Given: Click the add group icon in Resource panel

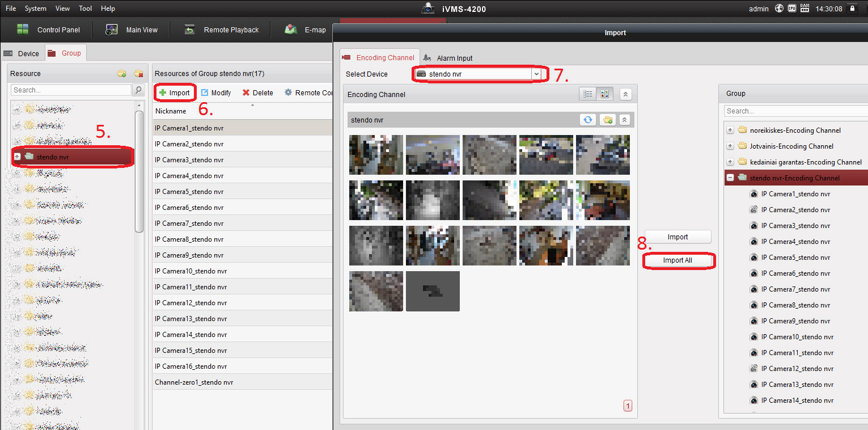Looking at the screenshot, I should click(x=121, y=73).
